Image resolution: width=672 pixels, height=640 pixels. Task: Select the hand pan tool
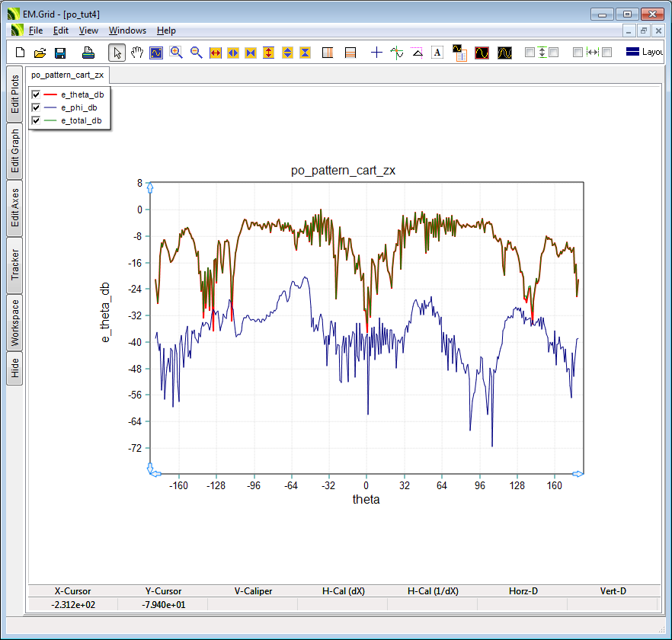[137, 53]
